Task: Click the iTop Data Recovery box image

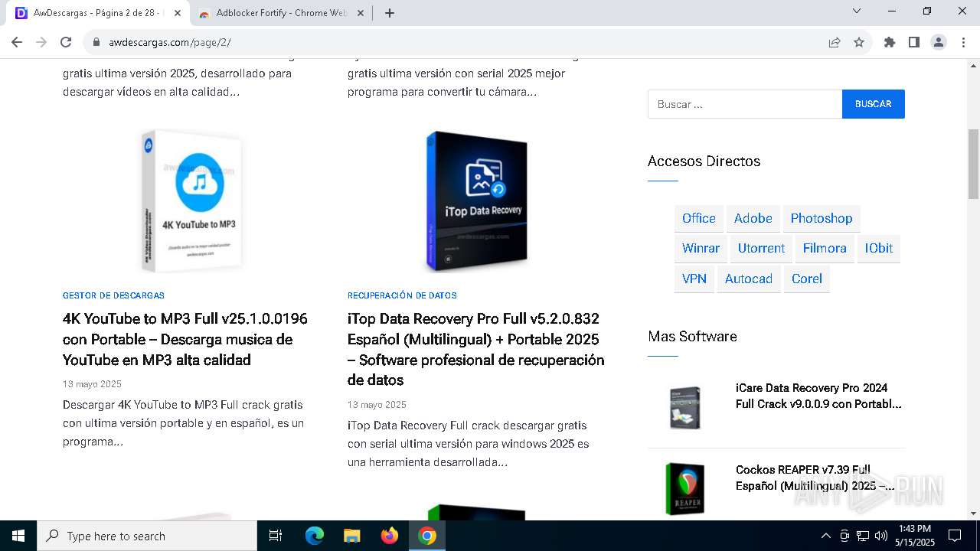Action: tap(477, 201)
